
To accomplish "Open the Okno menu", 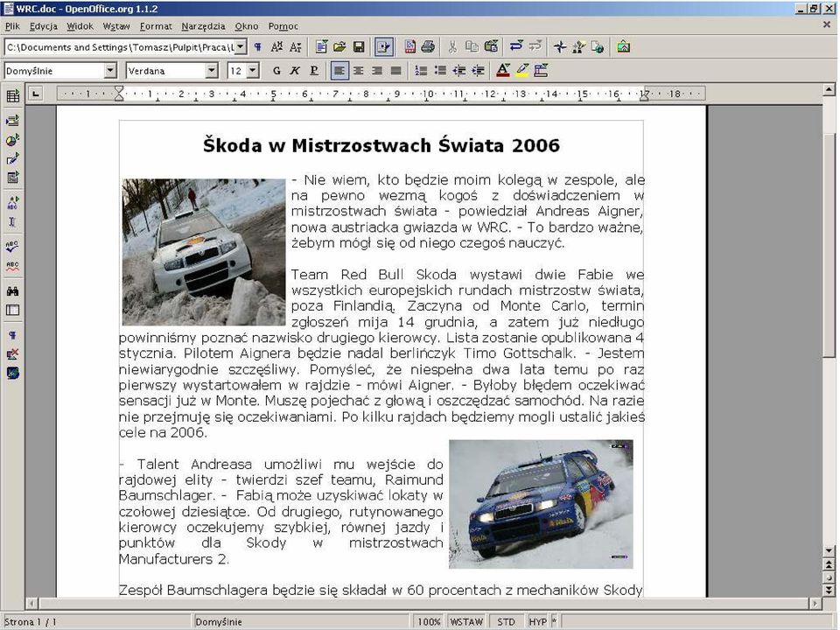I will (x=247, y=26).
